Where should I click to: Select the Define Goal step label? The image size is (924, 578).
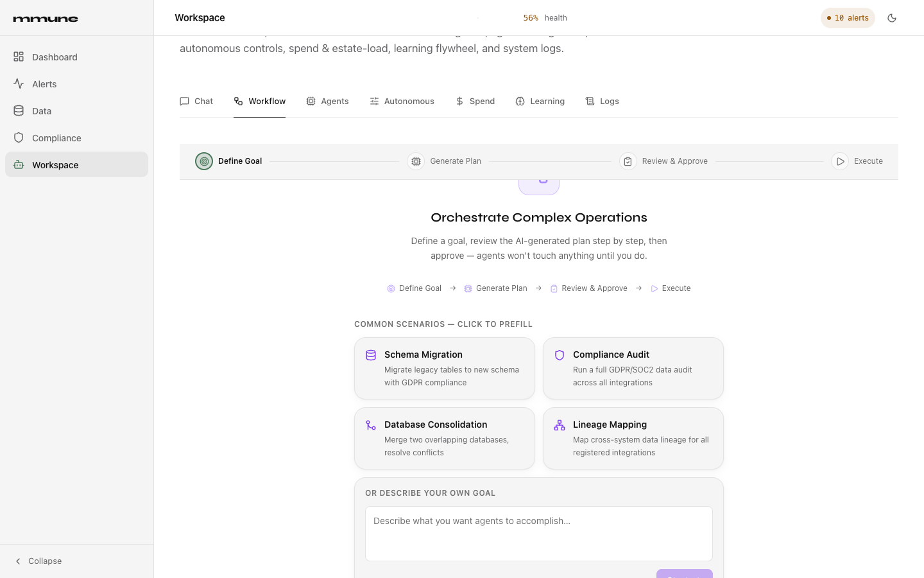coord(240,161)
